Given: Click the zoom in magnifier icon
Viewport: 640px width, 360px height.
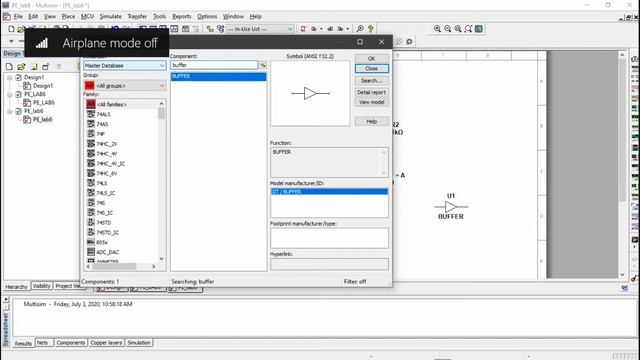Looking at the screenshot, I should (437, 29).
